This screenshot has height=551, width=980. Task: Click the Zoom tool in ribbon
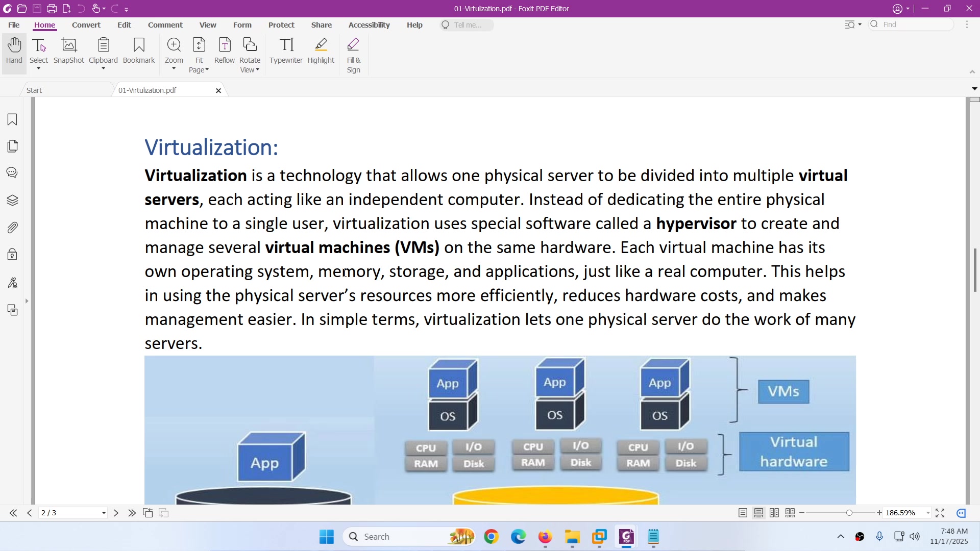pyautogui.click(x=174, y=51)
